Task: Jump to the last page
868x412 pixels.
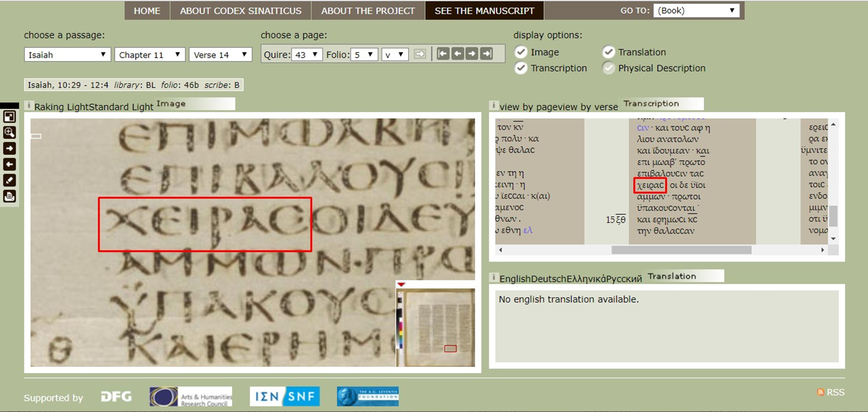Action: [x=486, y=54]
